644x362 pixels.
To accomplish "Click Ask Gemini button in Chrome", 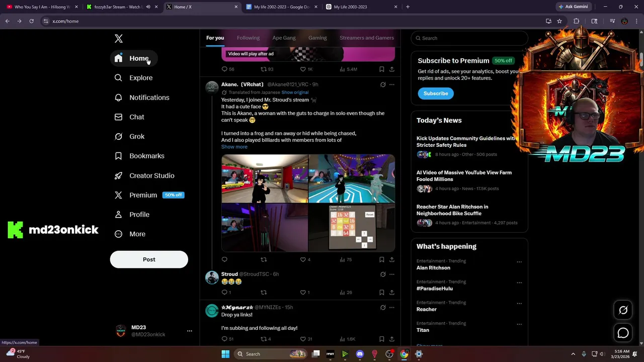I will click(573, 7).
